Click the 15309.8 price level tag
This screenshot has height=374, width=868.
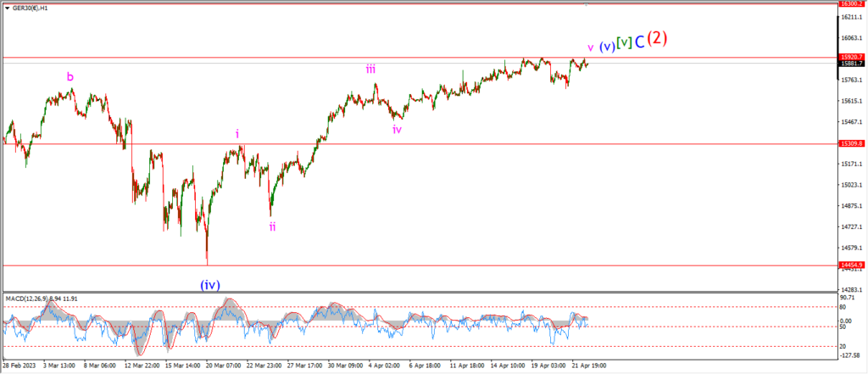point(850,143)
